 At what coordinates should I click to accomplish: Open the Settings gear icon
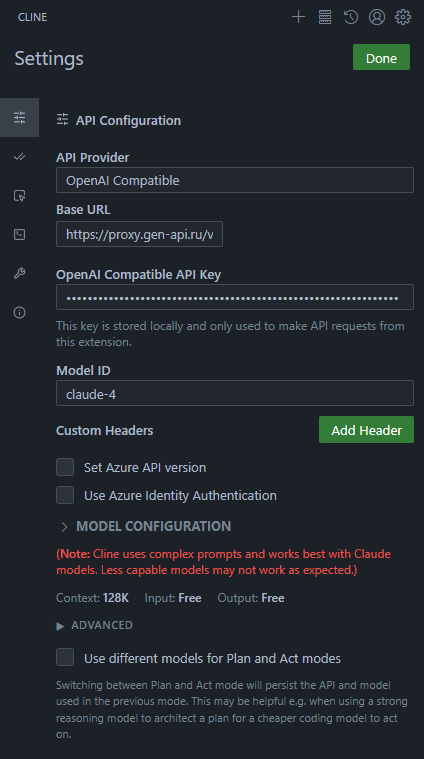tap(403, 17)
